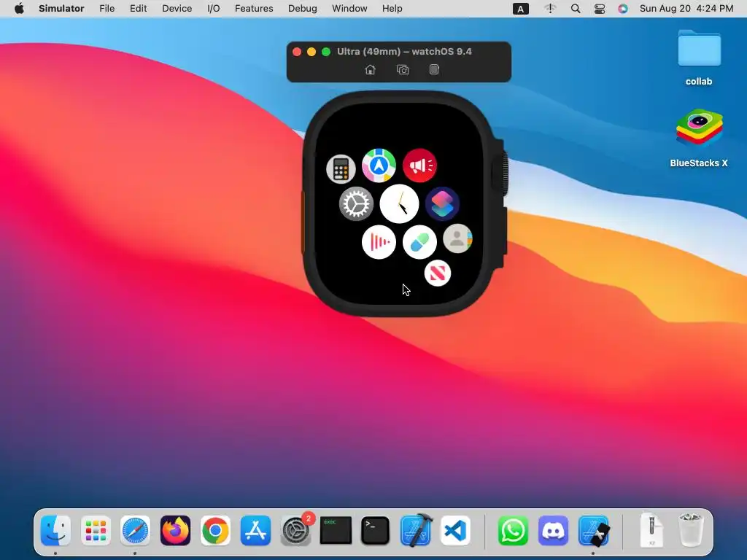
Task: Open the Device menu
Action: pos(177,9)
